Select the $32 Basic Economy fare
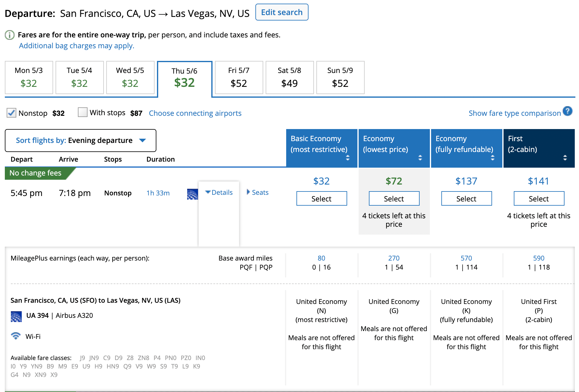 [x=322, y=198]
